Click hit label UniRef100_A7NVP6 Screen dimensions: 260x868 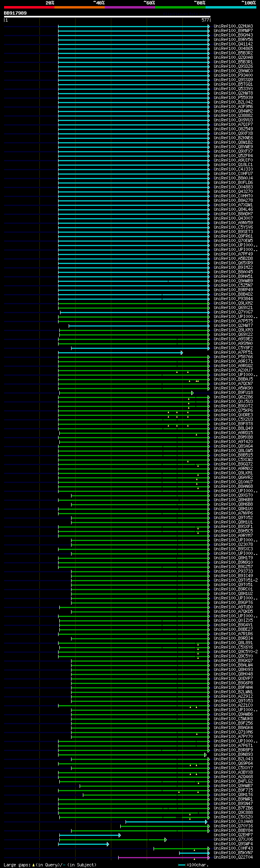click(x=233, y=513)
